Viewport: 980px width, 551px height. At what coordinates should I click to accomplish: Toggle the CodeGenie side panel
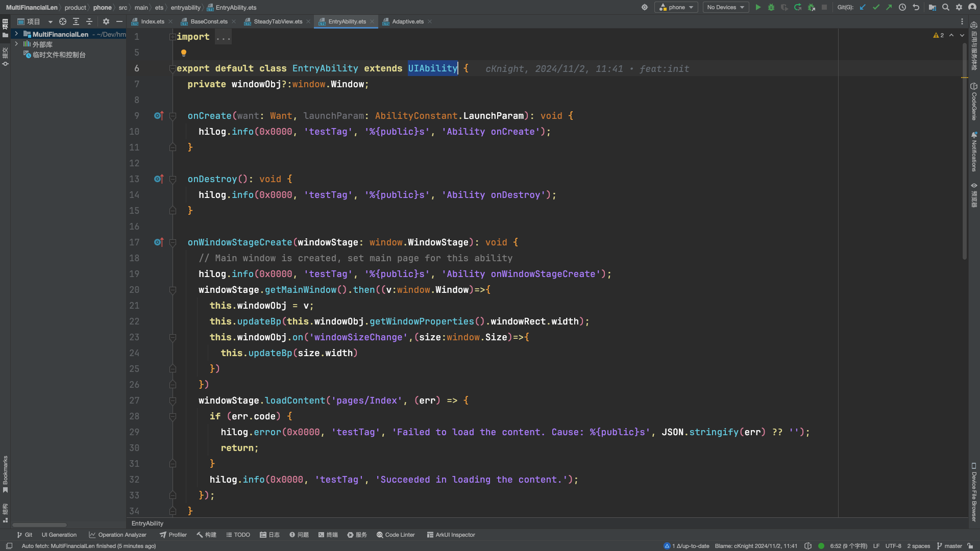[974, 102]
